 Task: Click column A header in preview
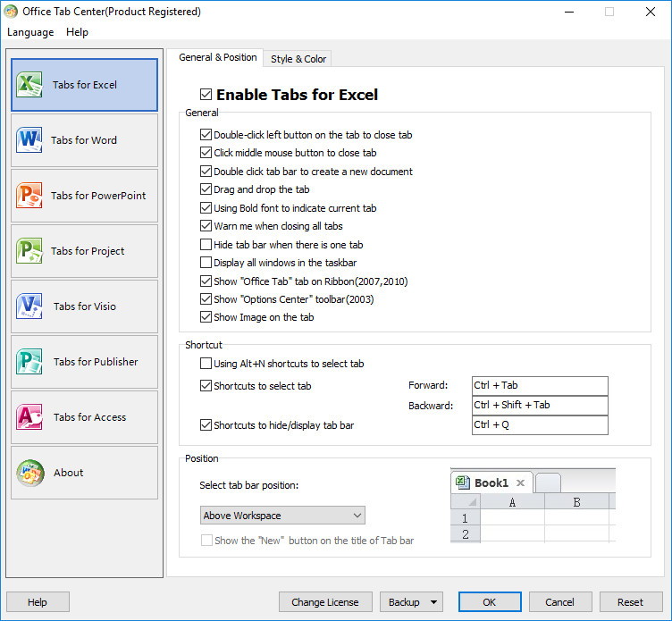(512, 502)
